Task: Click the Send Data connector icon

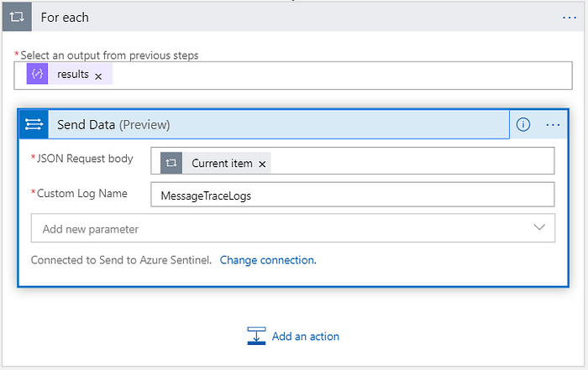Action: pos(34,124)
